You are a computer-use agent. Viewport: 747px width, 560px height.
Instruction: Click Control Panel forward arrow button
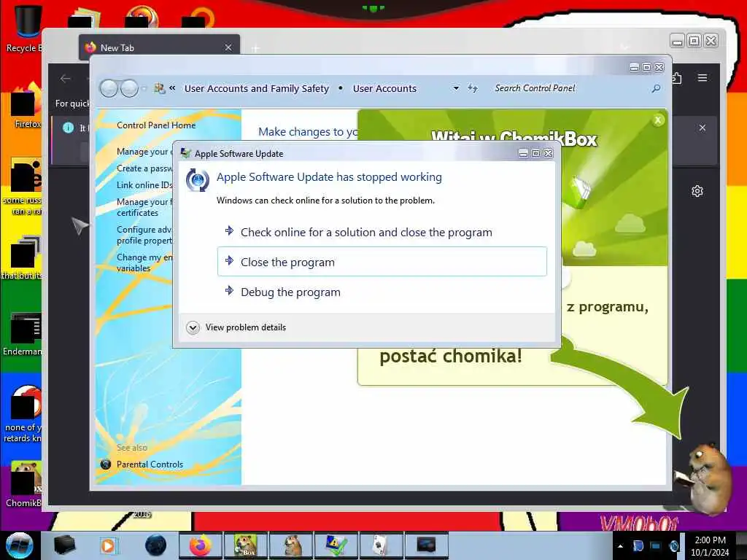click(x=129, y=88)
